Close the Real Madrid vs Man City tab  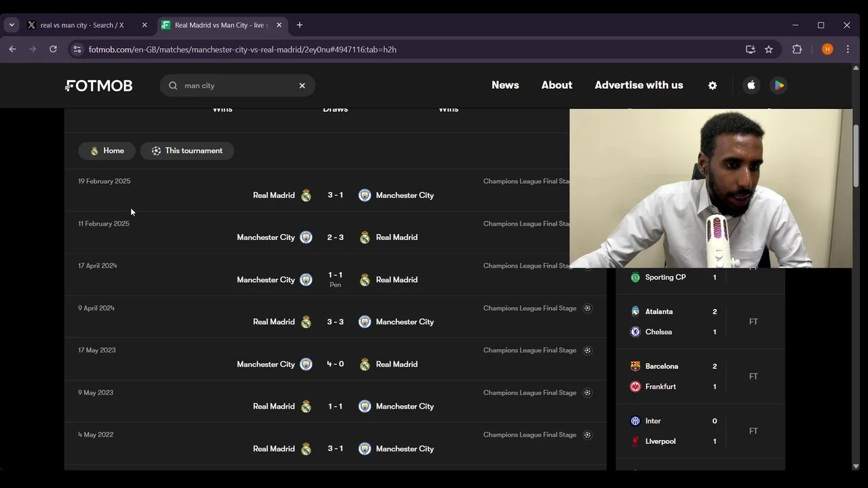[x=279, y=25]
